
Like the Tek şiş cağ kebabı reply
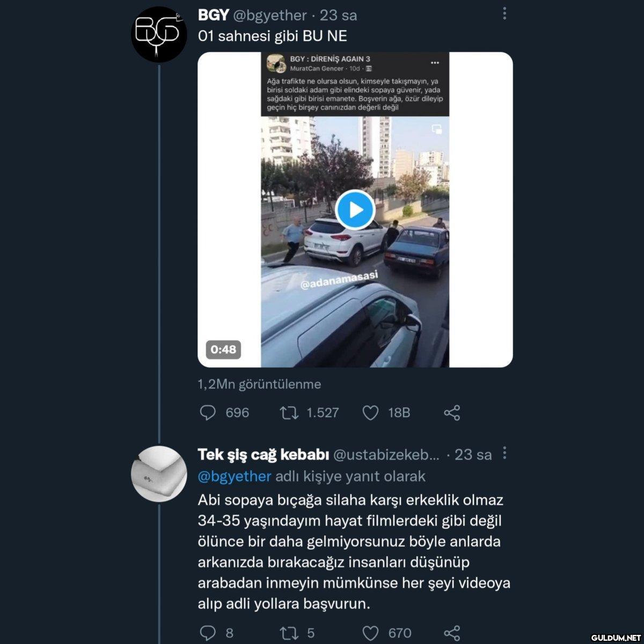[x=370, y=633]
